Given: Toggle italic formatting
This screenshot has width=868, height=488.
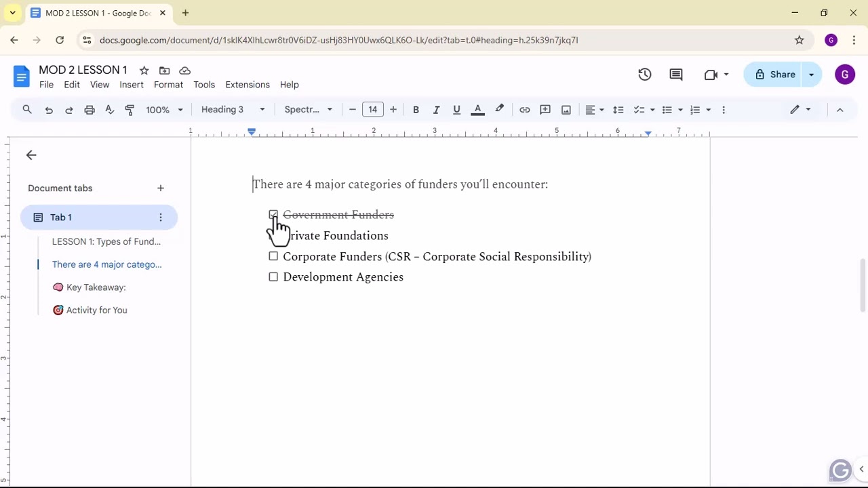Looking at the screenshot, I should (436, 110).
